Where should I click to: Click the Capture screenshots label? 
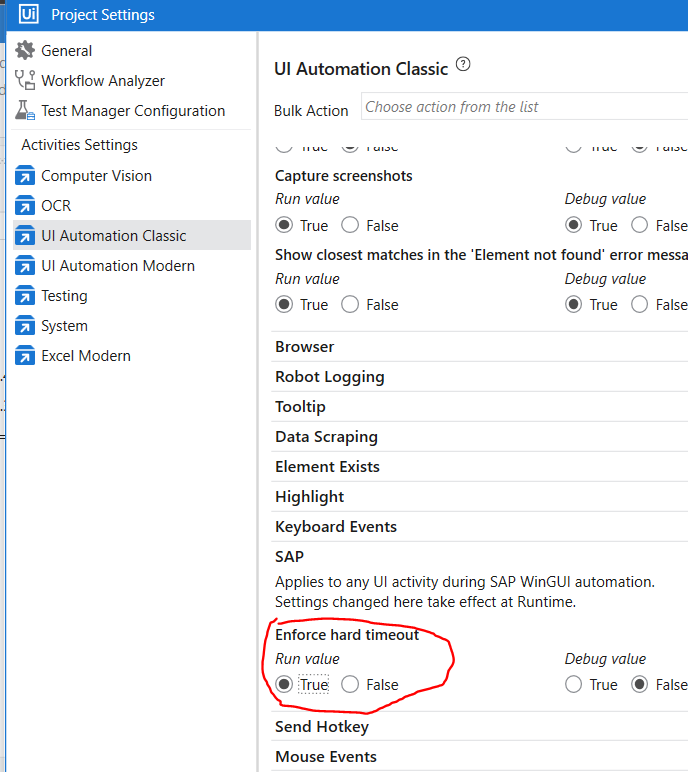pyautogui.click(x=344, y=176)
